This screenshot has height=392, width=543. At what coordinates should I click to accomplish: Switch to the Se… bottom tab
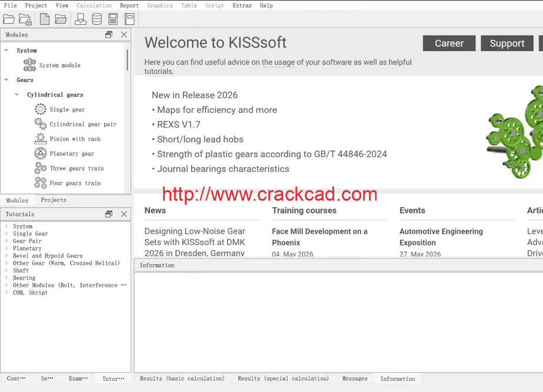[x=47, y=378]
